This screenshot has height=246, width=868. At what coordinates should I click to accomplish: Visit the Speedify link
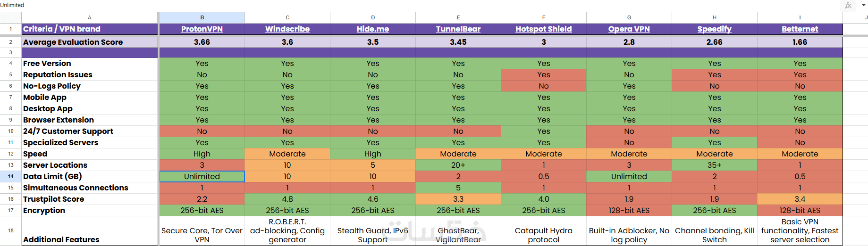click(x=715, y=29)
